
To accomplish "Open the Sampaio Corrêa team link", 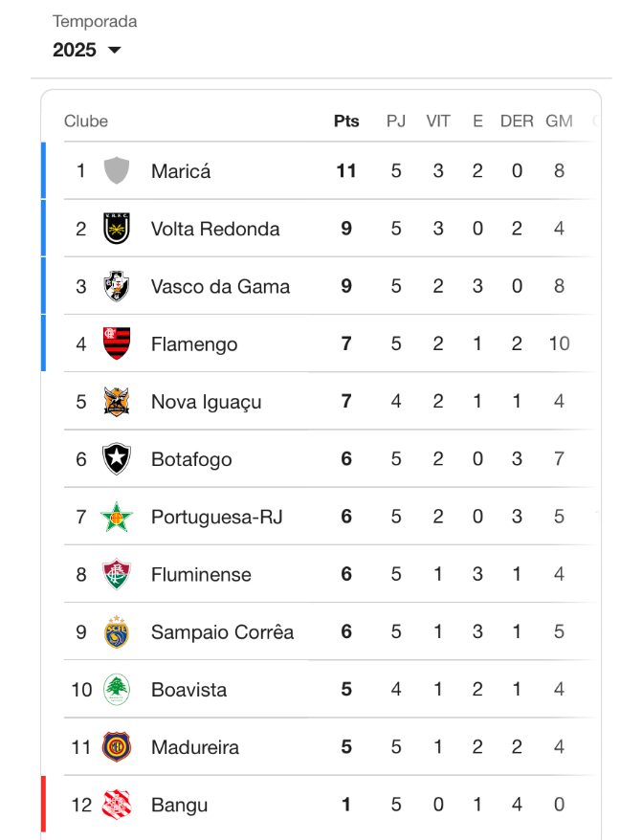I will (x=222, y=631).
